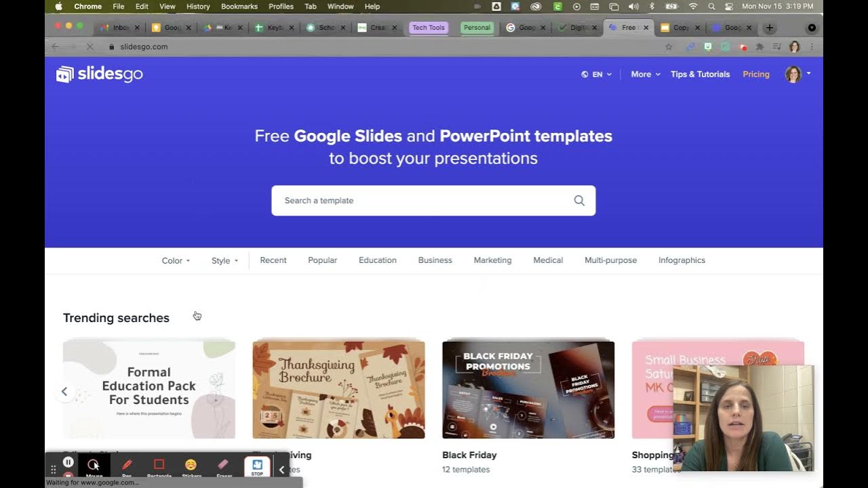Stop the recording with STOP button
Viewport: 868px width, 488px height.
coord(257,467)
